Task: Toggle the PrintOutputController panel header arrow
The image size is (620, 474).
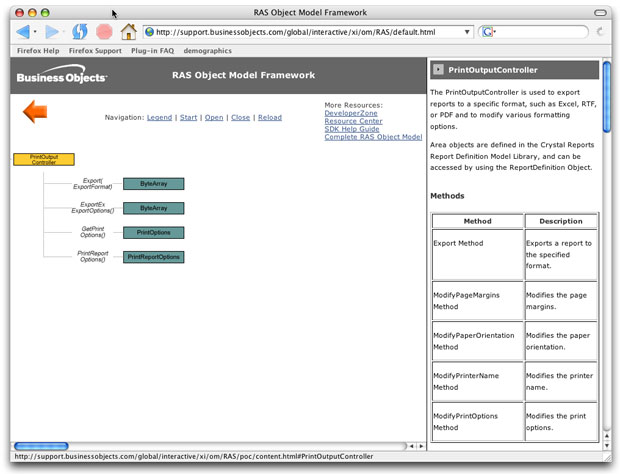Action: coord(438,69)
